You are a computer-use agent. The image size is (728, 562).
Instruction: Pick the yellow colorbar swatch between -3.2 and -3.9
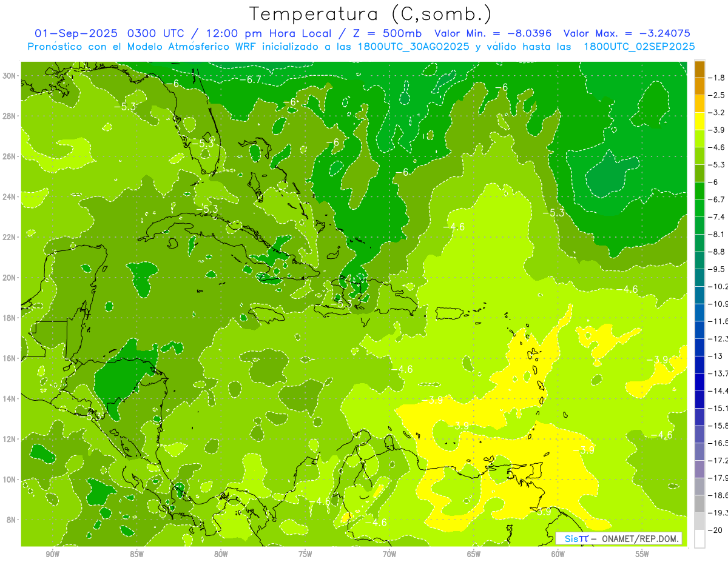699,121
